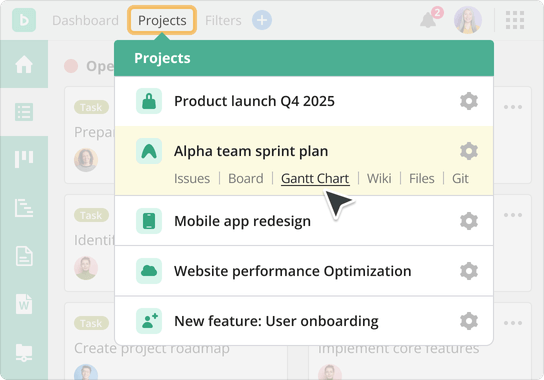
Task: Open settings for Website performance Optimization
Action: 469,271
